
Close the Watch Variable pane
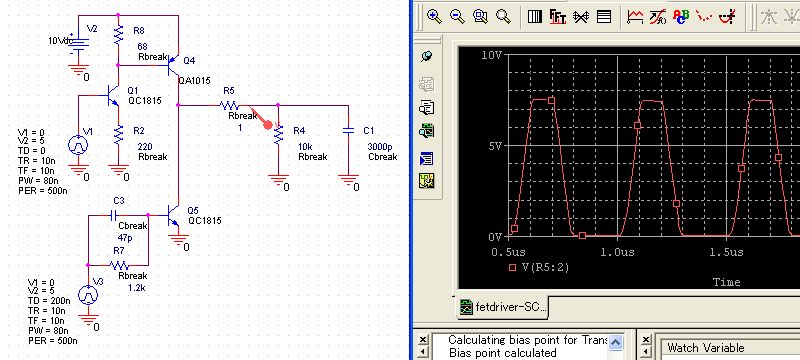(646, 340)
